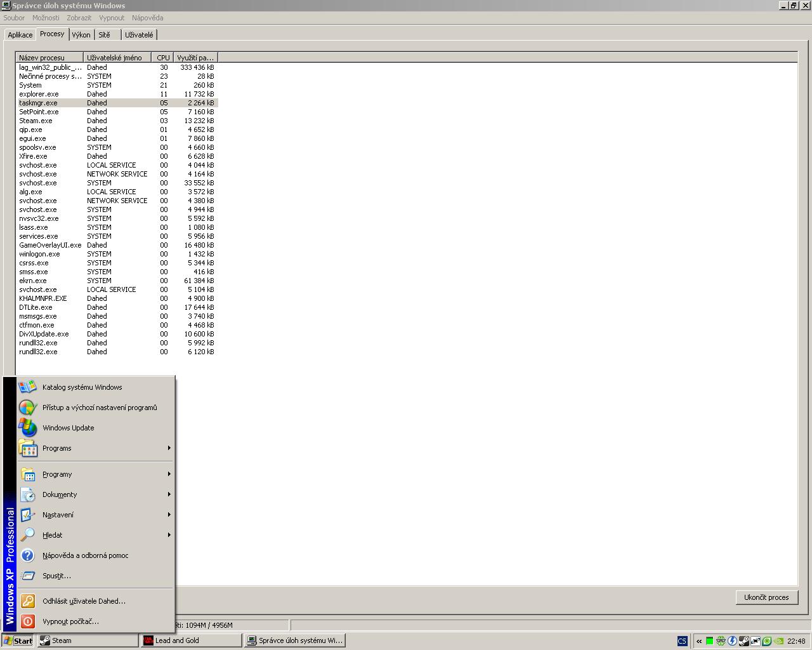Click the Steam icon in system tray

point(744,641)
